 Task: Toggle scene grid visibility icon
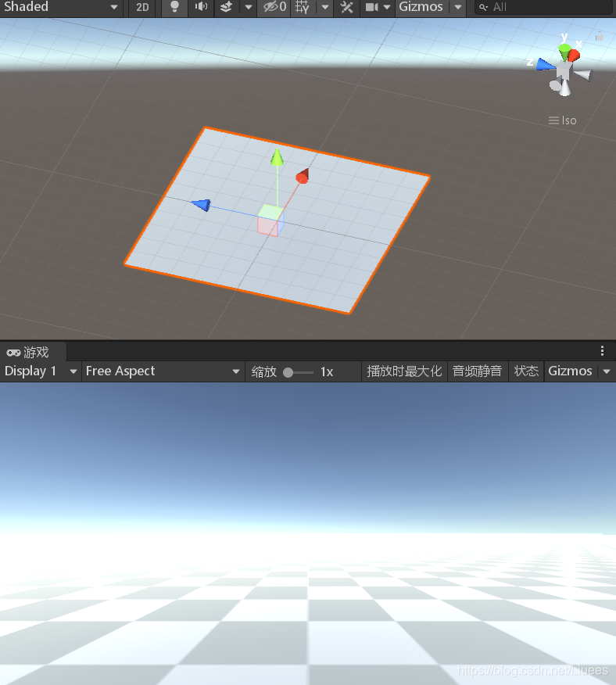[303, 7]
